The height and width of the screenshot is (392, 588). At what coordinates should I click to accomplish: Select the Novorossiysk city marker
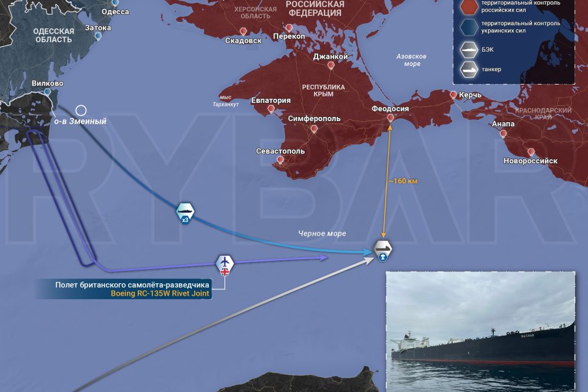point(531,152)
